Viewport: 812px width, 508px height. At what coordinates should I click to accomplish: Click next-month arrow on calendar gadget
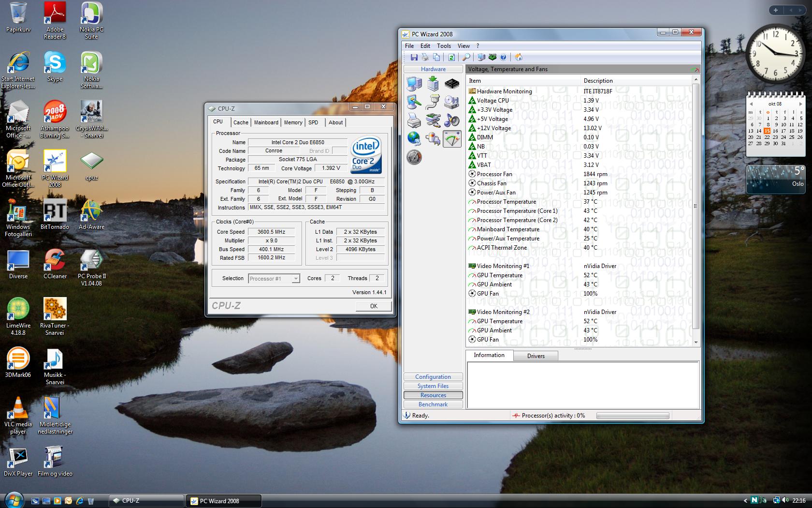(x=800, y=104)
